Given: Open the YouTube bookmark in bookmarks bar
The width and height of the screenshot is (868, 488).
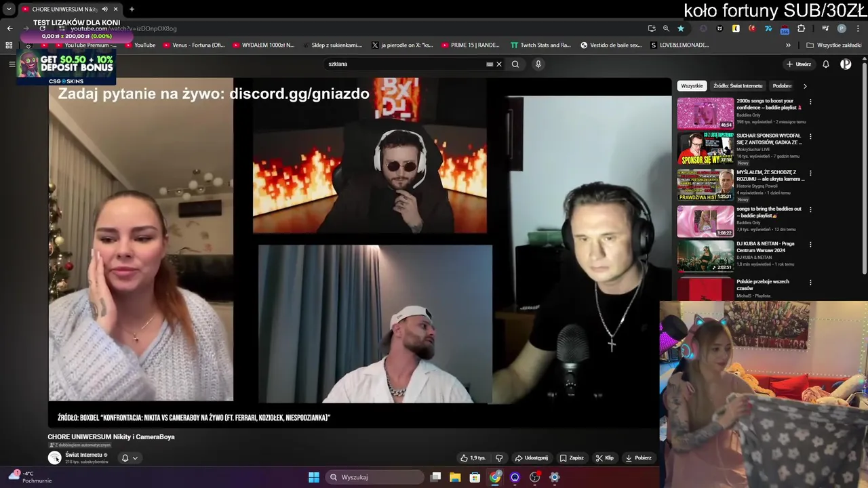Looking at the screenshot, I should tap(139, 45).
